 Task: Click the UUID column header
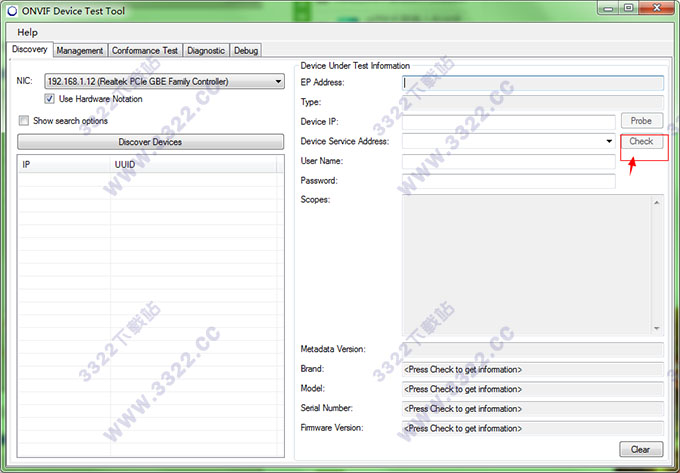193,165
